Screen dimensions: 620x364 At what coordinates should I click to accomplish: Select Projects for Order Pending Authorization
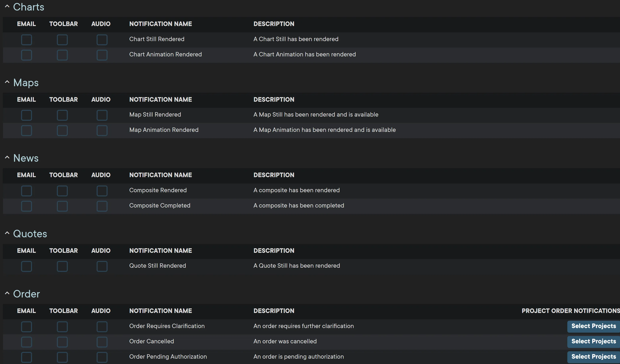click(593, 357)
